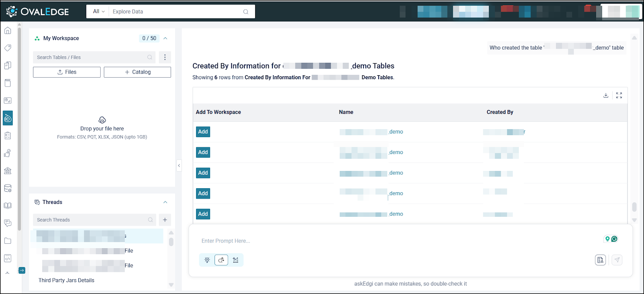The image size is (644, 294).
Task: Open the governance bank icon in sidebar
Action: point(8,171)
